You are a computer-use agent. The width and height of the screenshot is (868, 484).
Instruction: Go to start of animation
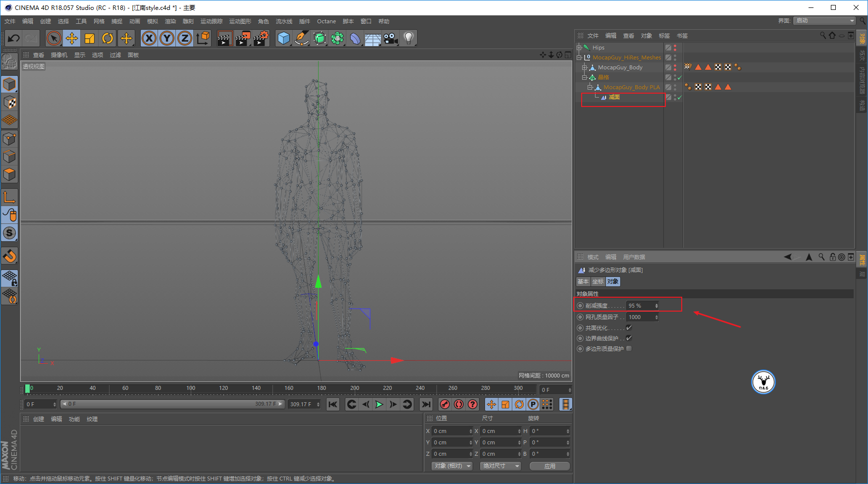point(333,404)
